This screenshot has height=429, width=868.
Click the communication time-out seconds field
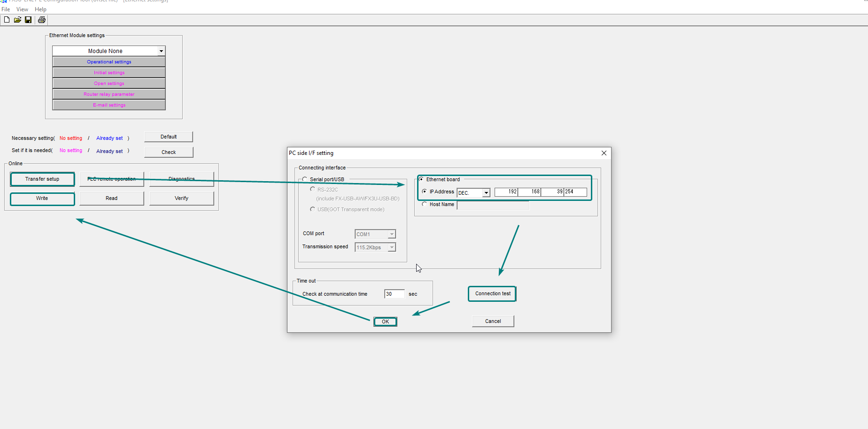click(x=394, y=294)
